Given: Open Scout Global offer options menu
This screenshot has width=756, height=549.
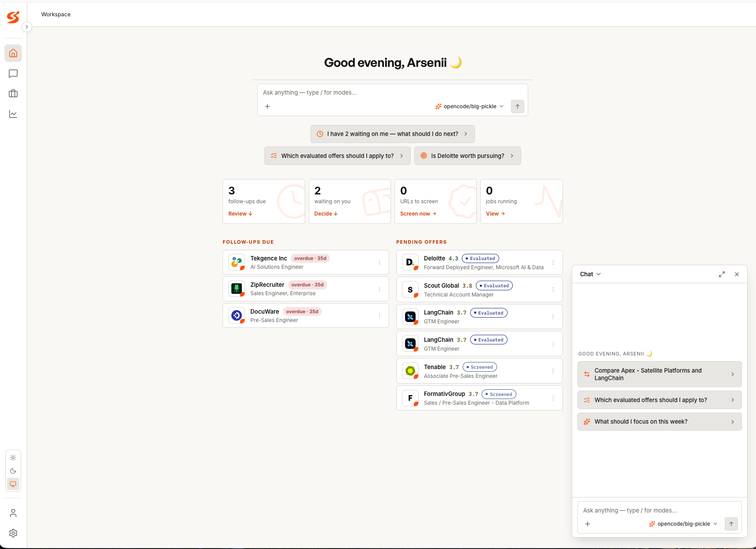Looking at the screenshot, I should point(553,289).
